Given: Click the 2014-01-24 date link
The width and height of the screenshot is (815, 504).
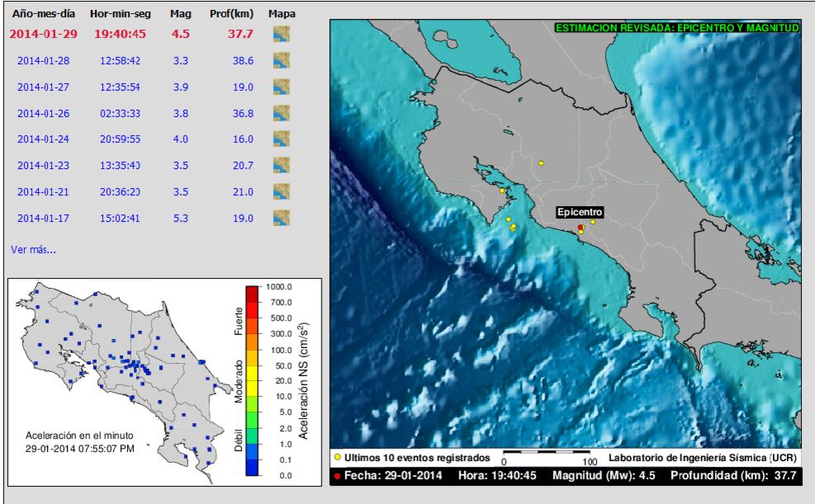Looking at the screenshot, I should click(x=43, y=139).
